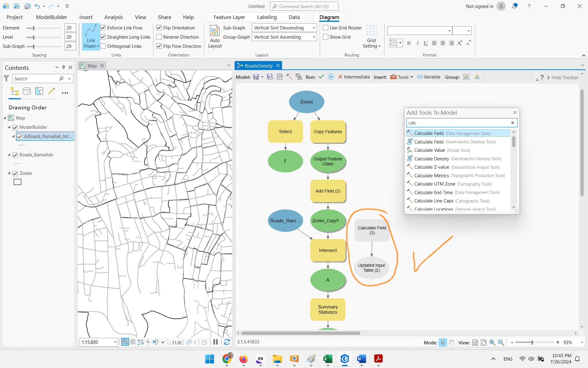Screen dimensions: 588x368
Task: Switch to the Feature Layer ribbon tab
Action: pyautogui.click(x=229, y=17)
